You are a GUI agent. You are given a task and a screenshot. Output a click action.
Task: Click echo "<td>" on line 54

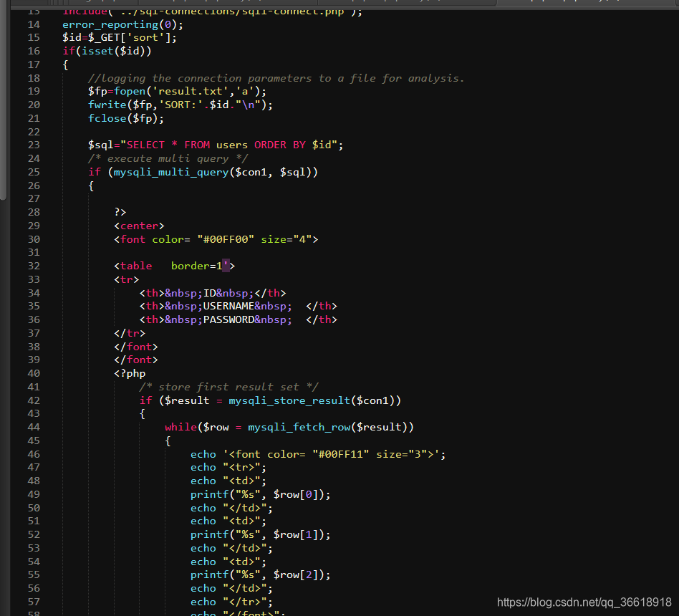click(x=228, y=562)
